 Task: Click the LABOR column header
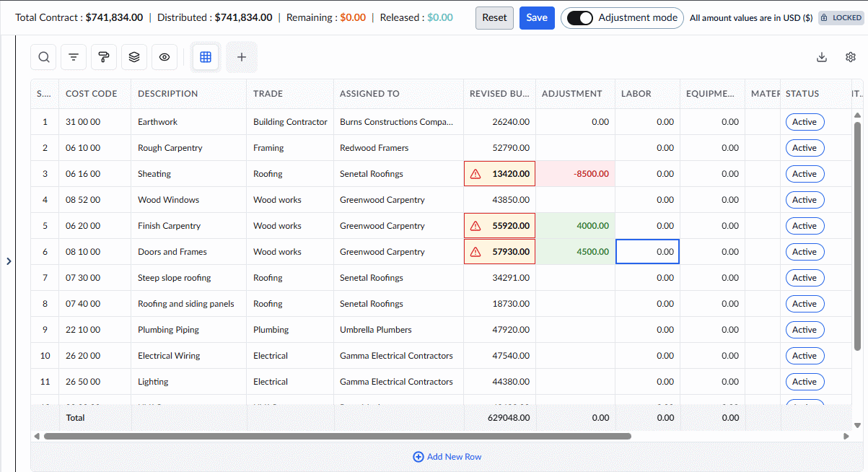tap(647, 94)
